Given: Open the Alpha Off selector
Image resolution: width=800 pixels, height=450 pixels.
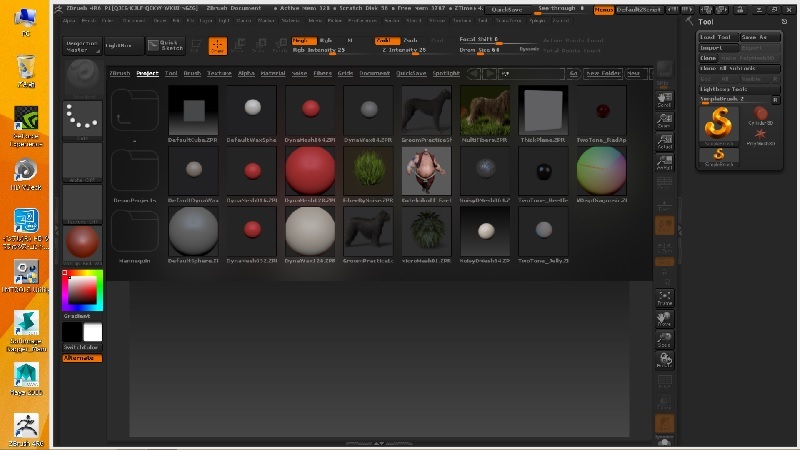Looking at the screenshot, I should point(83,162).
